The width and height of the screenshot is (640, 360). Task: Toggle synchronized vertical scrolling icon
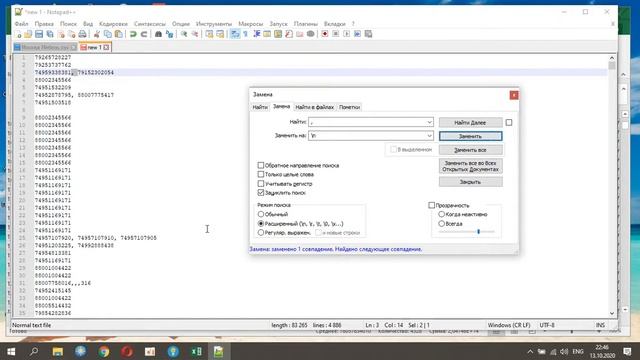(x=209, y=34)
